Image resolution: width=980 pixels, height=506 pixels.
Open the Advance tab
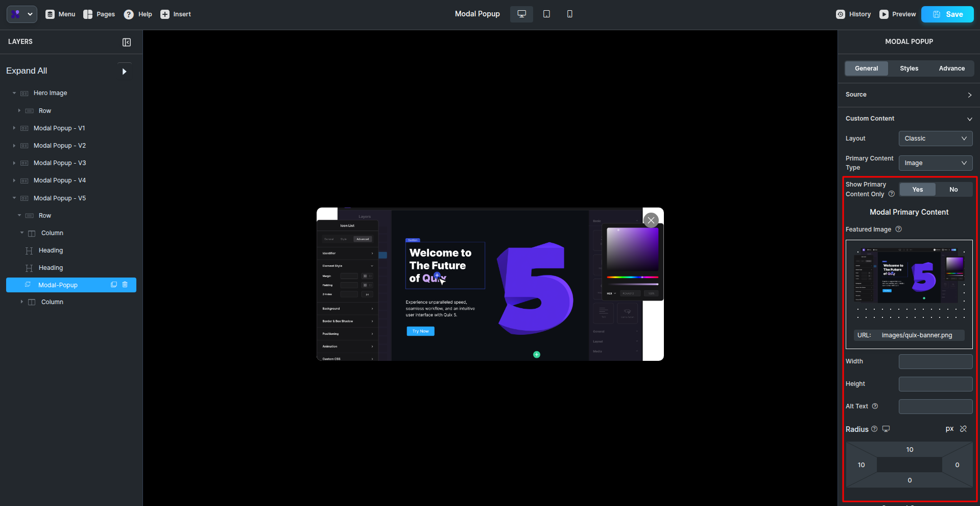pyautogui.click(x=951, y=68)
